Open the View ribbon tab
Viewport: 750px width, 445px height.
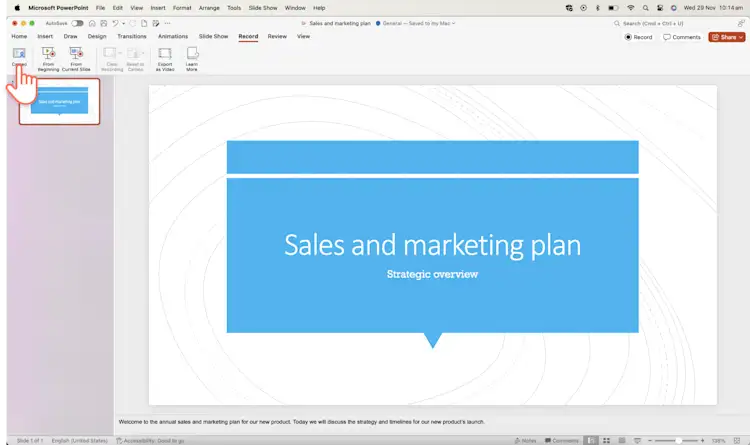(303, 36)
